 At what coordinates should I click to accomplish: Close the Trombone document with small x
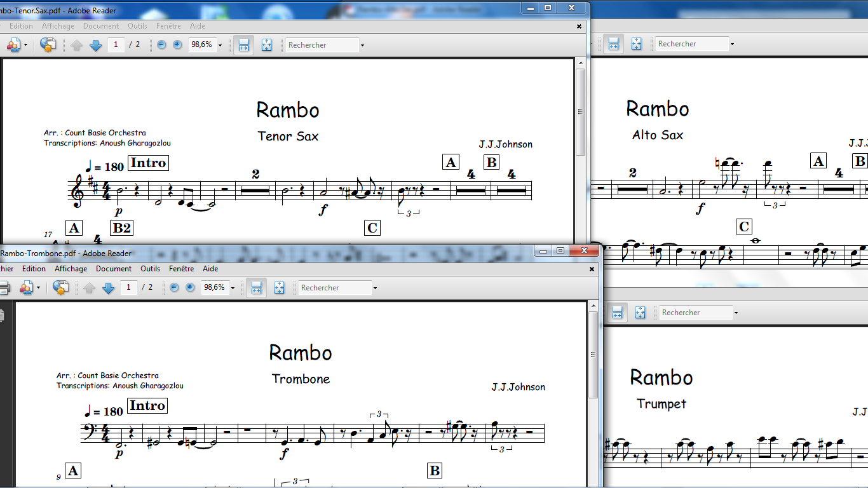coord(592,269)
